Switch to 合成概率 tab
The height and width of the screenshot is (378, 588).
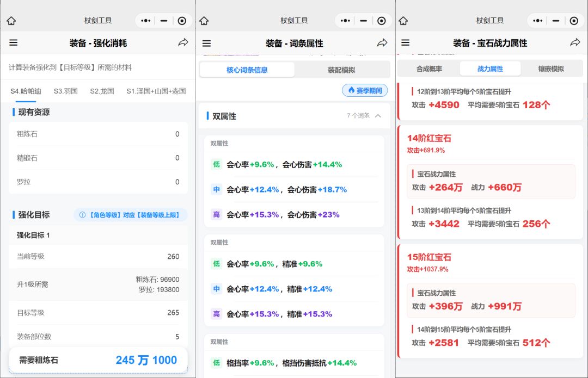click(x=429, y=69)
